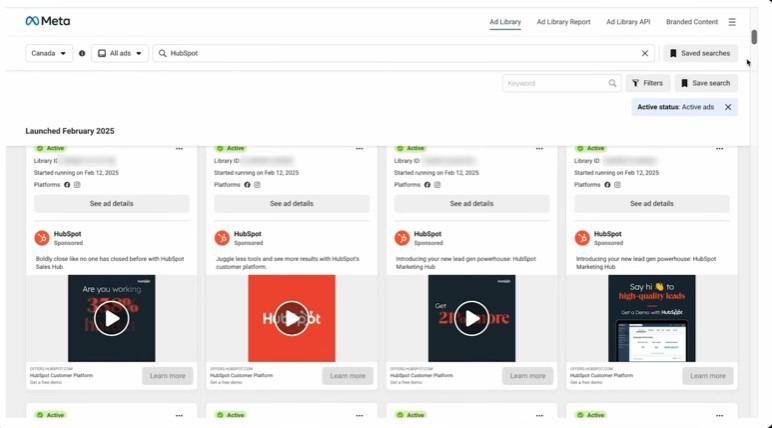The height and width of the screenshot is (428, 772).
Task: Remove the Active status filter chip
Action: point(728,107)
